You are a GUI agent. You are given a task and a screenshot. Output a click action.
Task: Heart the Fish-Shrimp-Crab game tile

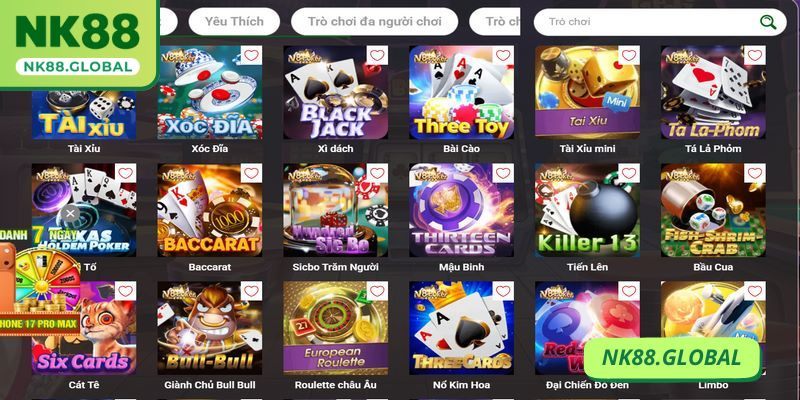point(755,173)
